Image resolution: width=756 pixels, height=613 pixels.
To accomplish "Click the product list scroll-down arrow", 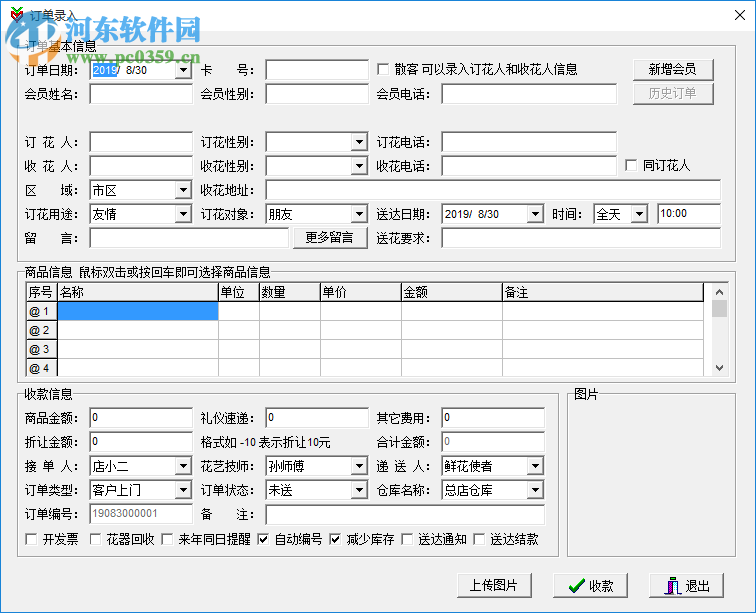I will click(x=719, y=368).
